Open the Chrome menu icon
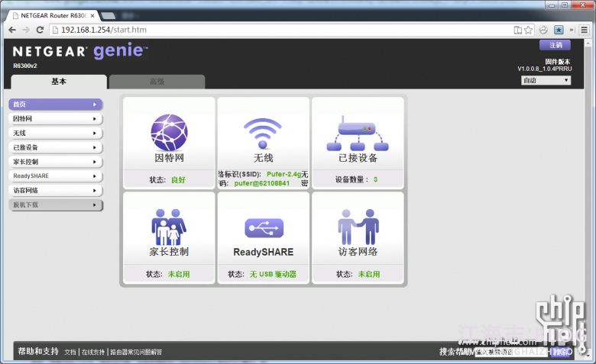 [x=584, y=30]
